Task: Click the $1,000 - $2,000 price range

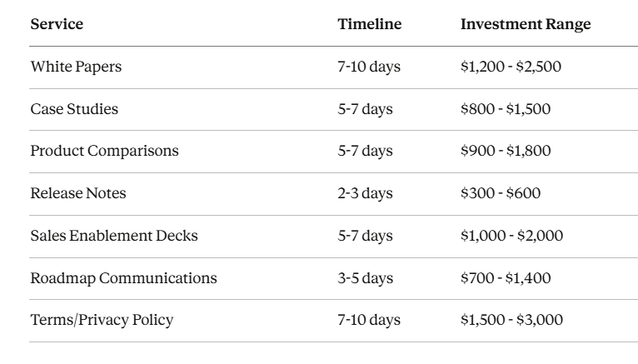Action: click(511, 236)
